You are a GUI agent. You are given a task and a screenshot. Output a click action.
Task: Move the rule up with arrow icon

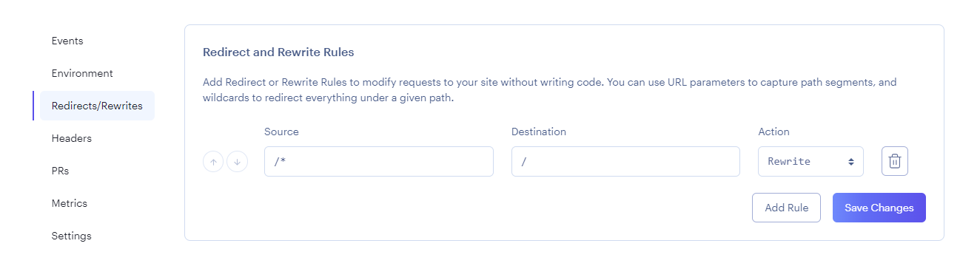pyautogui.click(x=213, y=161)
